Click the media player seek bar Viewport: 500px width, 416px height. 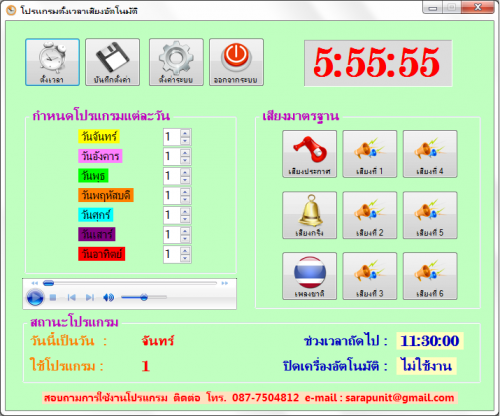click(130, 283)
